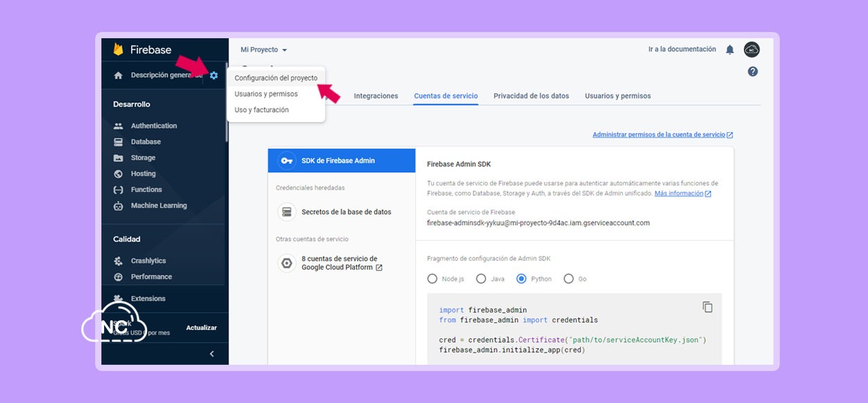Click the "Otras cuentas de servicio" label
The height and width of the screenshot is (403, 868).
[x=312, y=239]
